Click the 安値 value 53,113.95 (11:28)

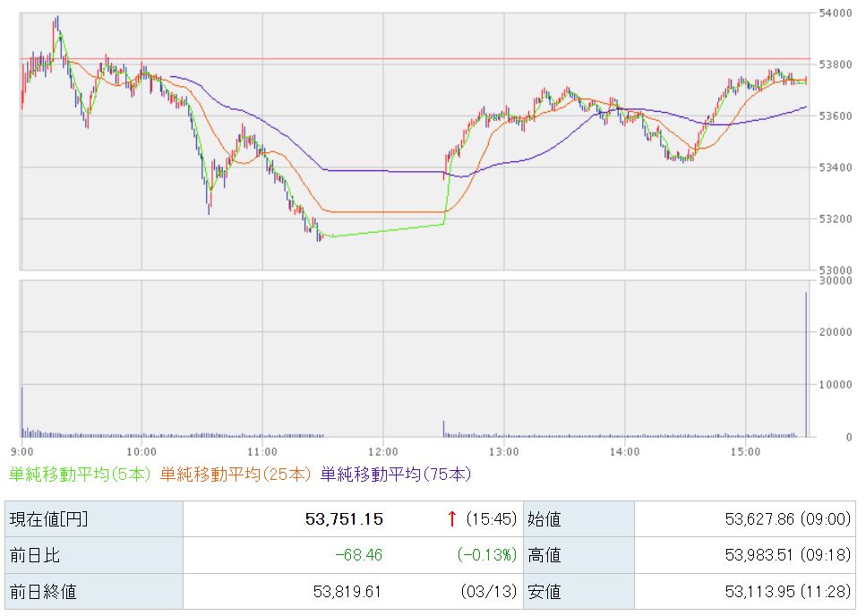tap(782, 592)
